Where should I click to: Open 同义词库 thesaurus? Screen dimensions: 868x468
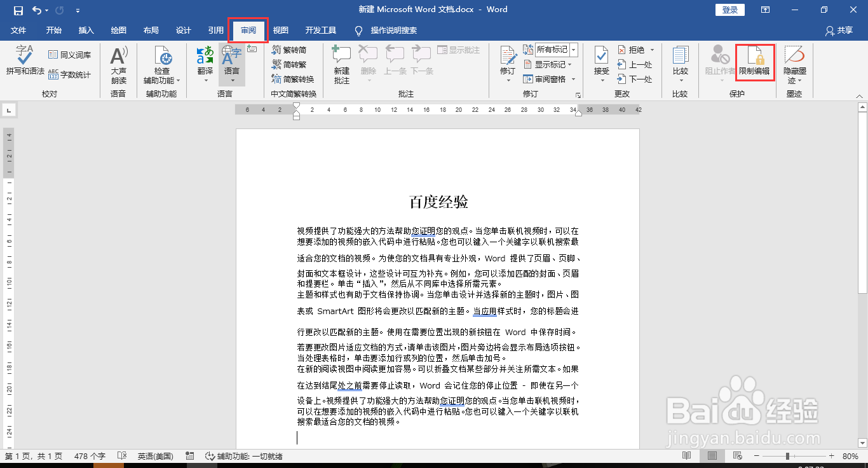[69, 55]
